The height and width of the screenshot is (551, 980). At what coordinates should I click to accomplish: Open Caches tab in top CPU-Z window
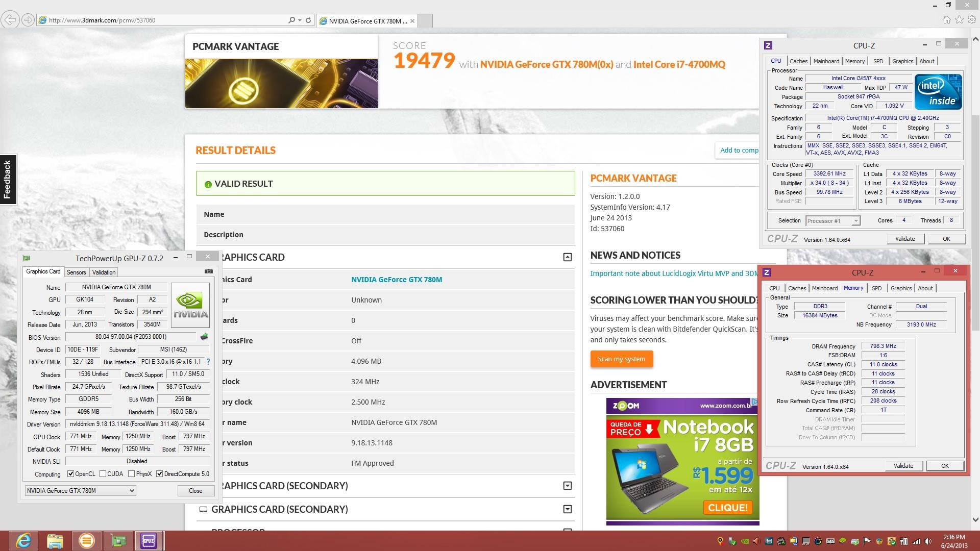(x=799, y=61)
